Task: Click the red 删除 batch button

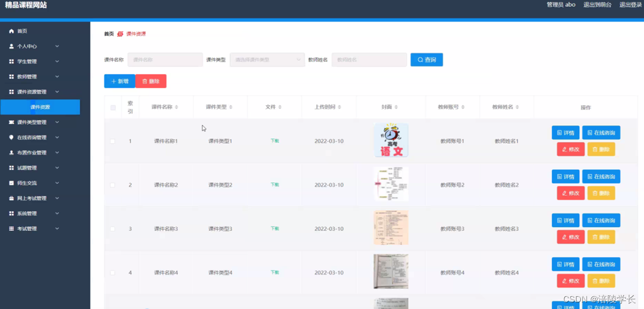Action: point(151,81)
